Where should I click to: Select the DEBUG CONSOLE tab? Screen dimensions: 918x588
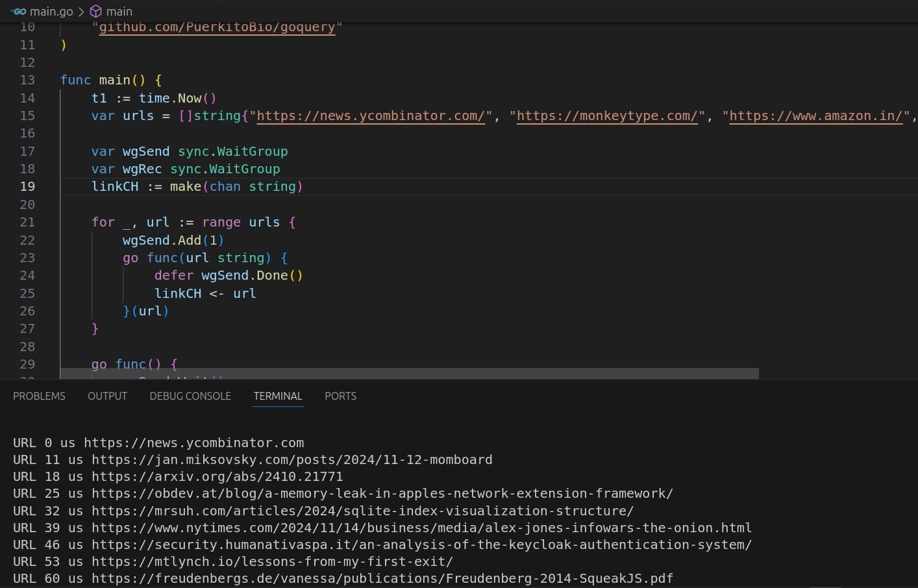(x=190, y=396)
